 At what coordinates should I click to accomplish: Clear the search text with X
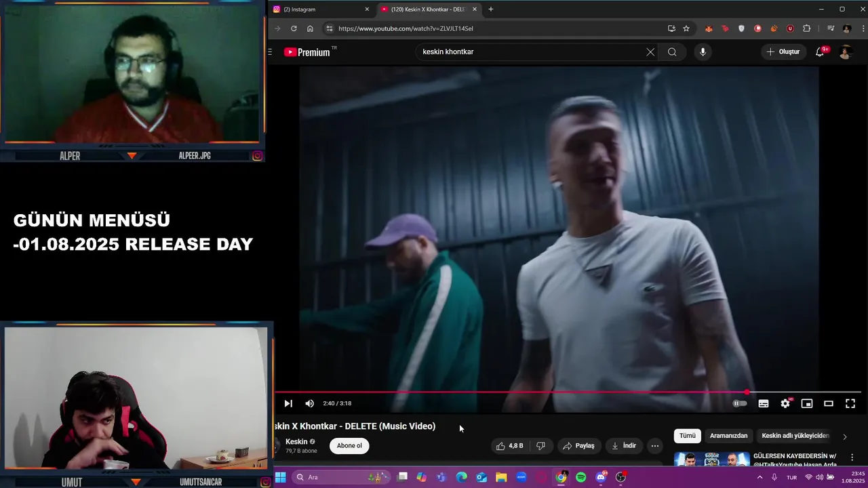coord(650,52)
